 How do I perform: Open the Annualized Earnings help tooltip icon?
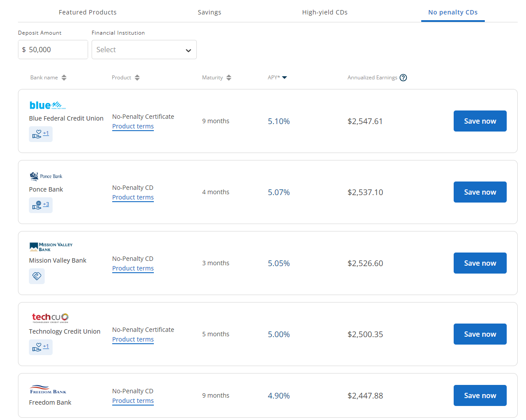tap(403, 78)
